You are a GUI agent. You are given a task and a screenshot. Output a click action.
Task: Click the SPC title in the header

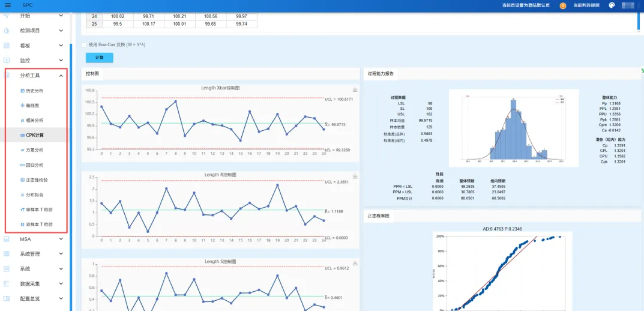(28, 5)
